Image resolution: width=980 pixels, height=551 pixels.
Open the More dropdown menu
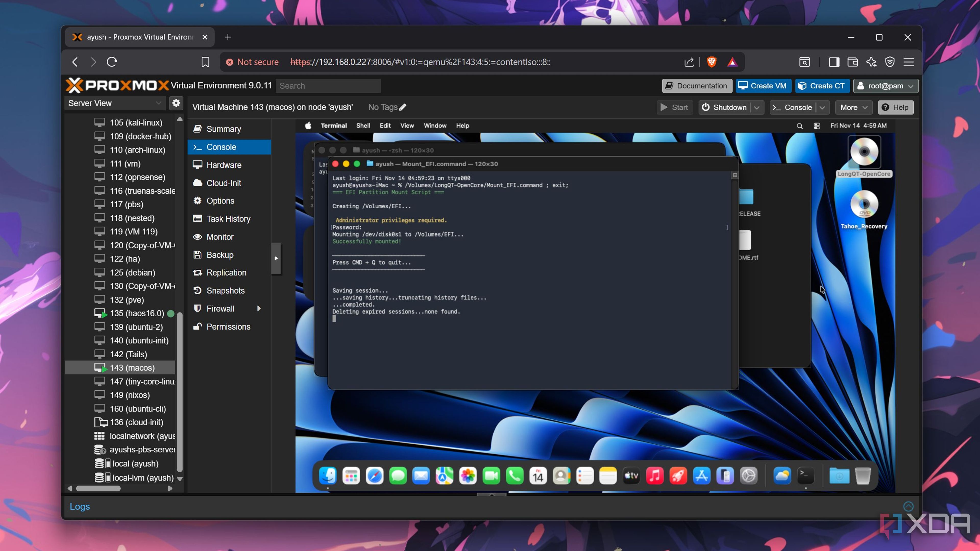(x=853, y=108)
